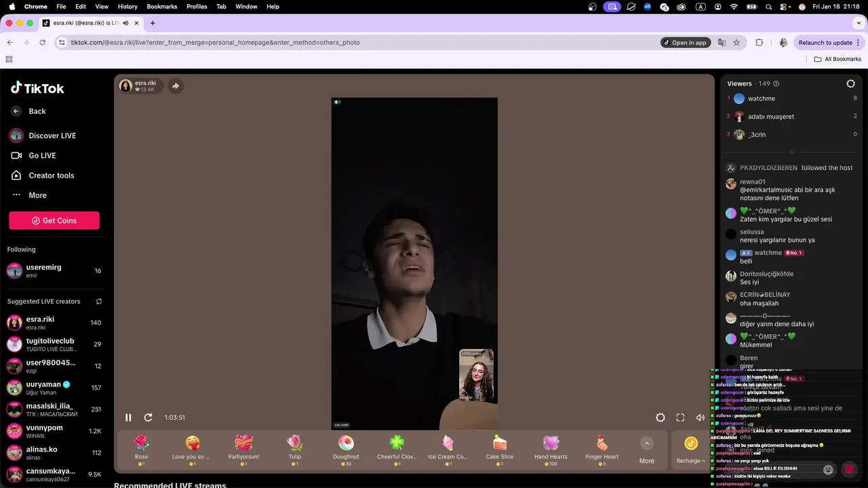Click the Get Coins button
Viewport: 868px width, 488px height.
point(54,220)
